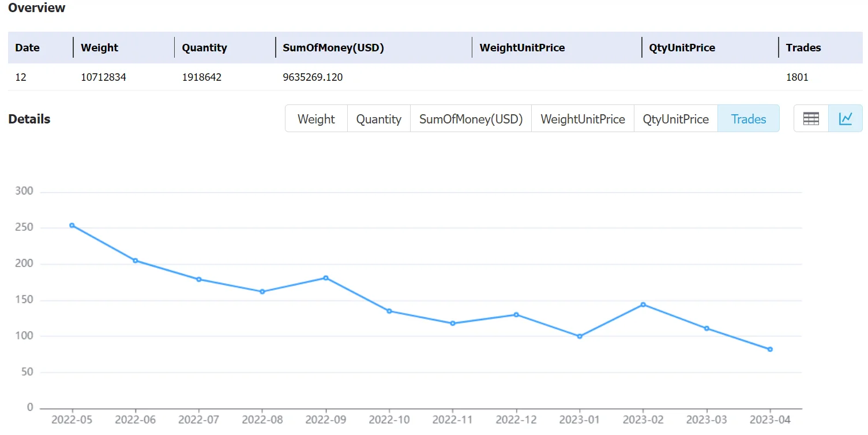Select the Trades tab
This screenshot has width=868, height=435.
pyautogui.click(x=749, y=119)
